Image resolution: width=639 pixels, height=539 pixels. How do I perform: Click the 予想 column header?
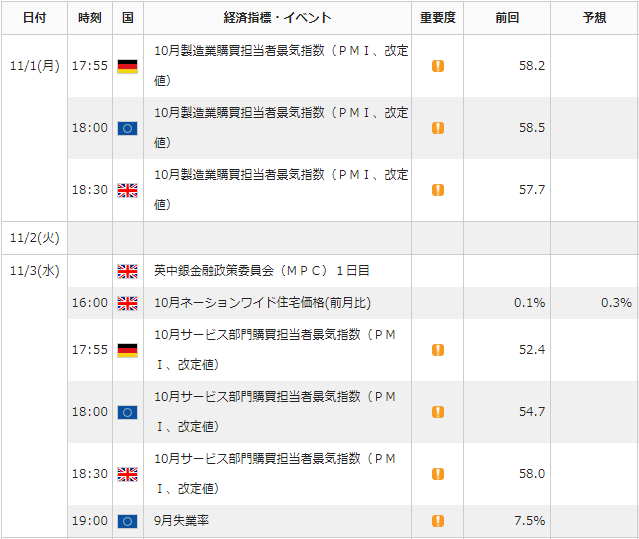coord(595,18)
